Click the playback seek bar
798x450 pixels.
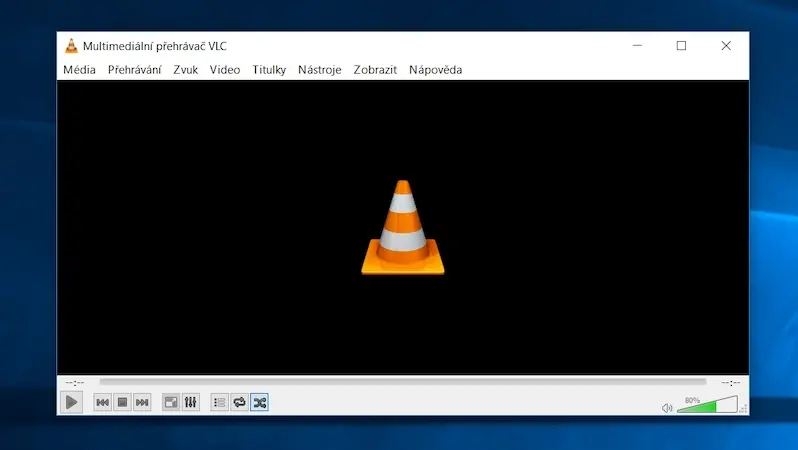[403, 382]
